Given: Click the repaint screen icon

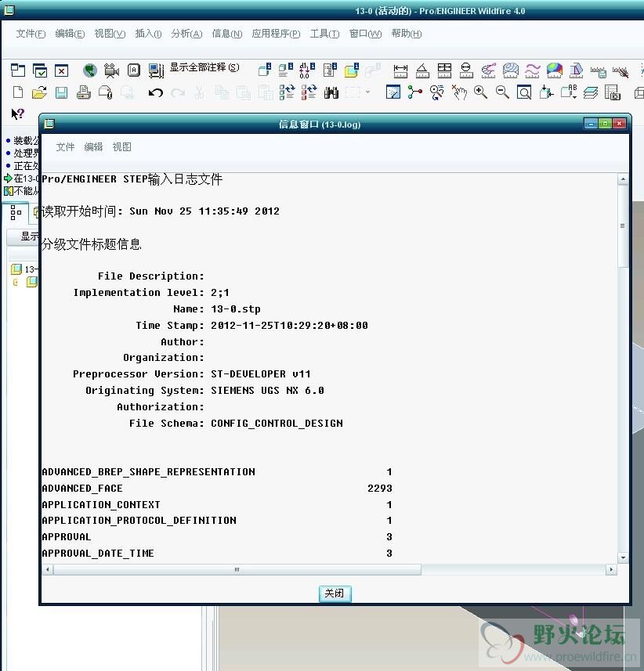Looking at the screenshot, I should [x=393, y=92].
